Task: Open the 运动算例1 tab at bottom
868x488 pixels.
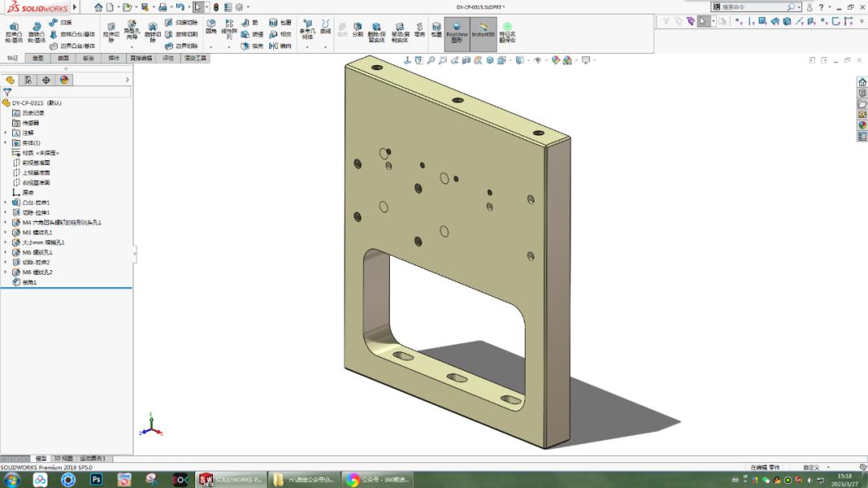Action: pos(93,459)
